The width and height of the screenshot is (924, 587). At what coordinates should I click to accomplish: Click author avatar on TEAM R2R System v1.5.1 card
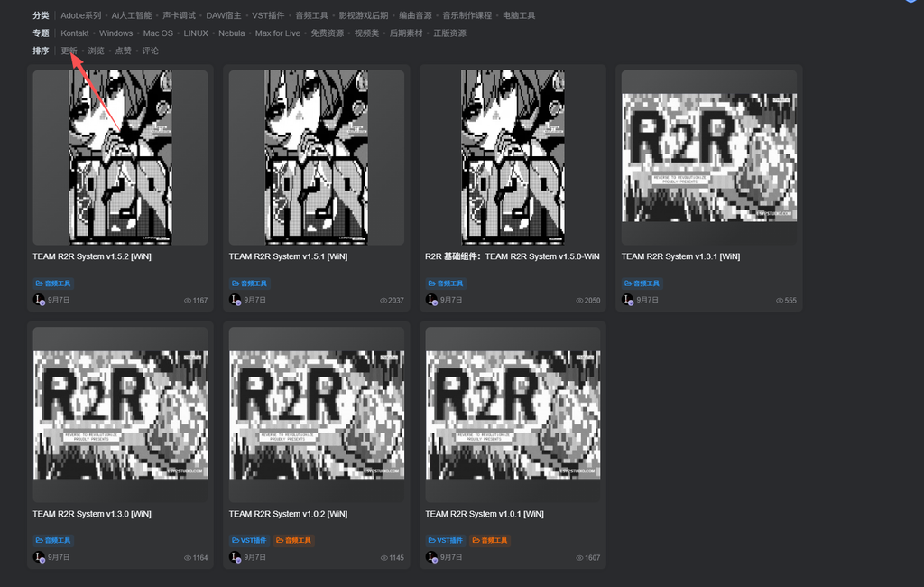tap(236, 300)
